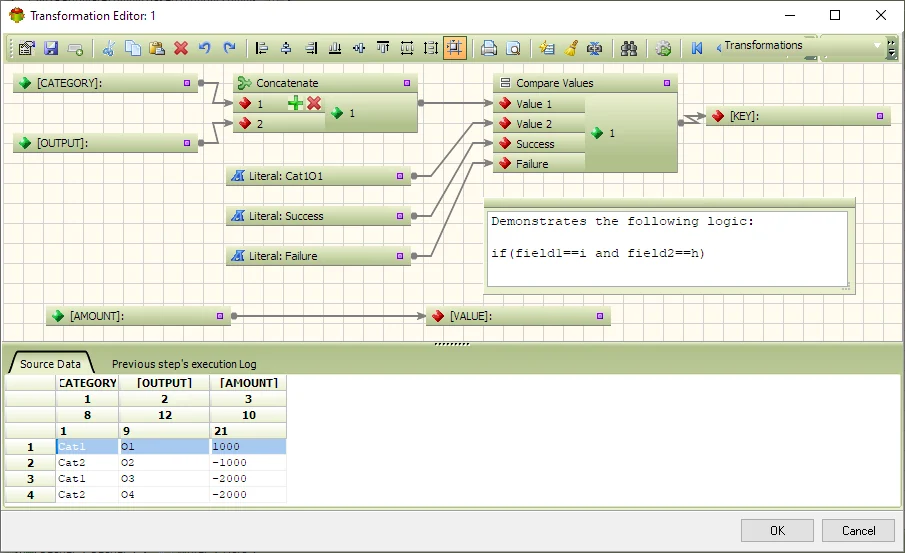Screen dimensions: 905x553
Task: Print the transformation diagram
Action: pyautogui.click(x=489, y=48)
